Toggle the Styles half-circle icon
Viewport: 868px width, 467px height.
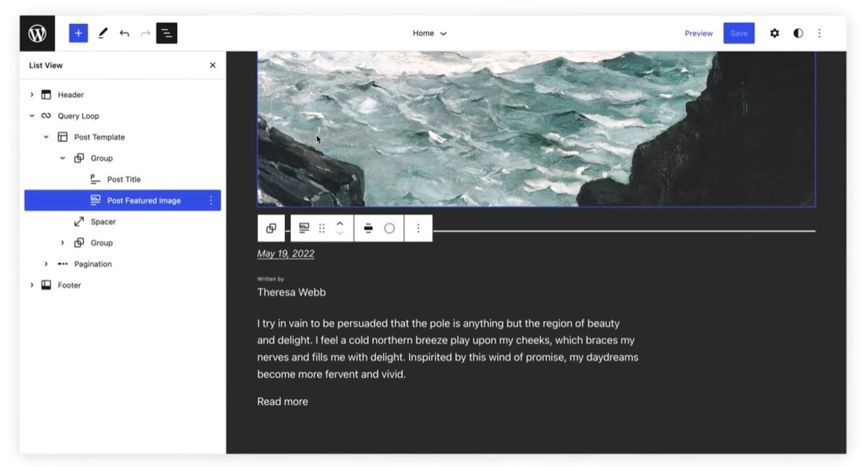point(798,33)
